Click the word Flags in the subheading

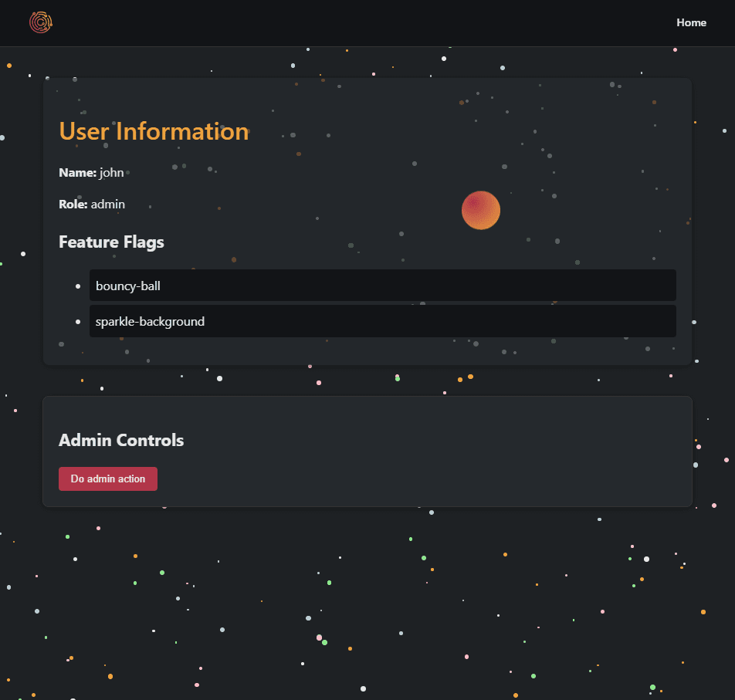(x=144, y=242)
